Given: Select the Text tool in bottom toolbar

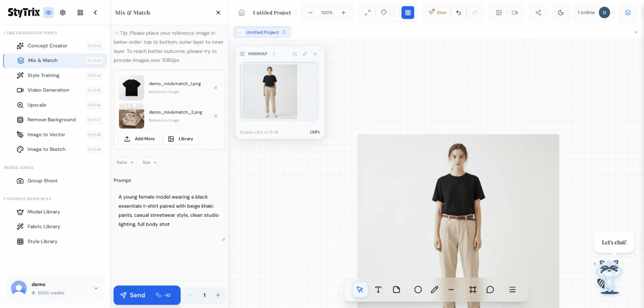Looking at the screenshot, I should tap(378, 289).
